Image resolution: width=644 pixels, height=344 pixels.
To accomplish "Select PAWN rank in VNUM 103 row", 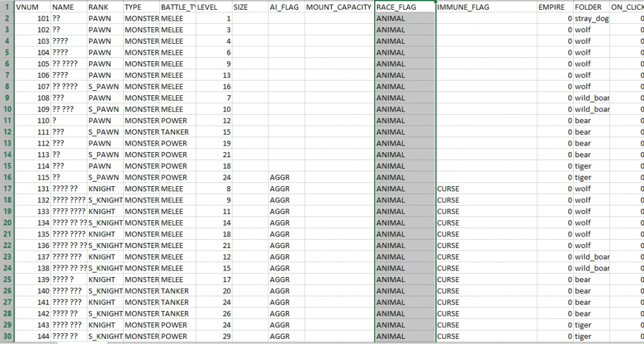I will coord(105,41).
